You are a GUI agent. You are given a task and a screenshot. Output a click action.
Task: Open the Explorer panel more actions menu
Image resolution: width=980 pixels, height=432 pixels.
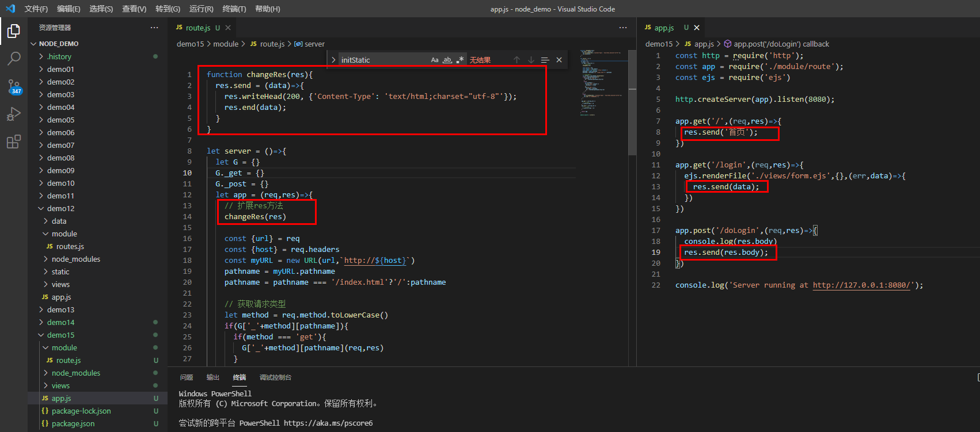click(154, 28)
